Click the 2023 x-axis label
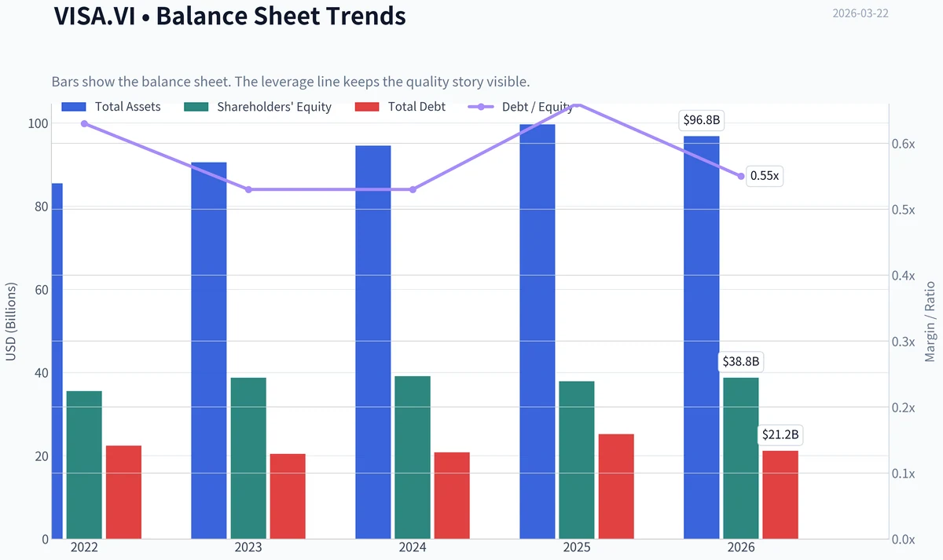Screen dimensions: 943x560 (x=248, y=547)
